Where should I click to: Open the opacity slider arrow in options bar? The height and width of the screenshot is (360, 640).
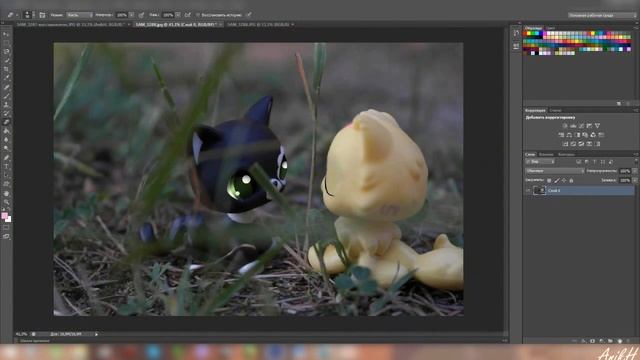pos(131,15)
